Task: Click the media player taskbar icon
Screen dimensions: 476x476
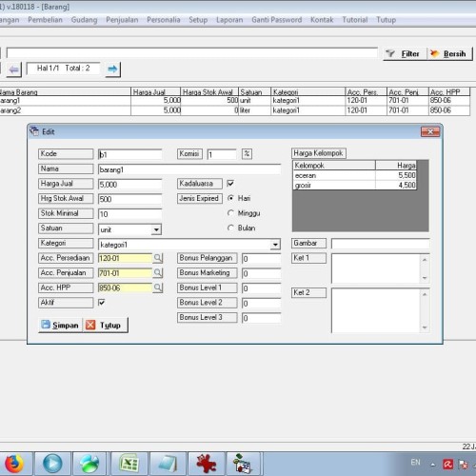Action: (52, 464)
